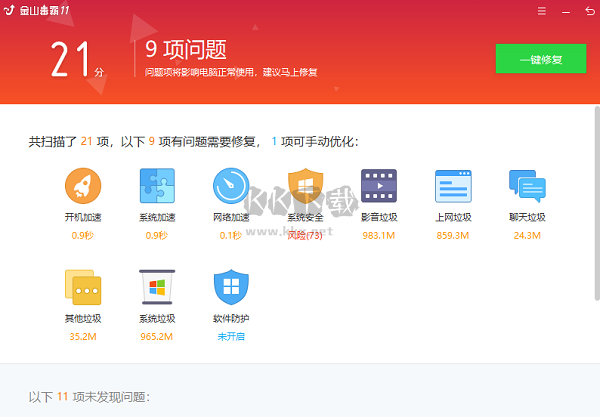Open the hamburger main menu icon
This screenshot has width=600, height=417.
(542, 11)
